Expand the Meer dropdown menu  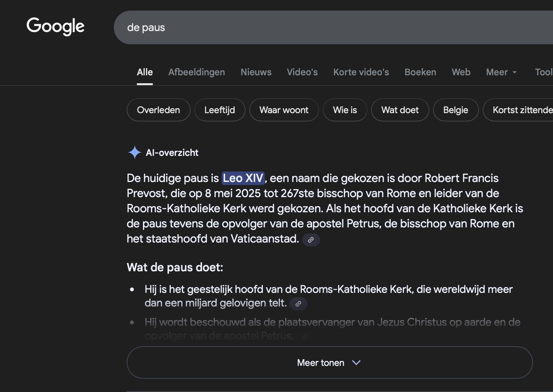point(501,72)
